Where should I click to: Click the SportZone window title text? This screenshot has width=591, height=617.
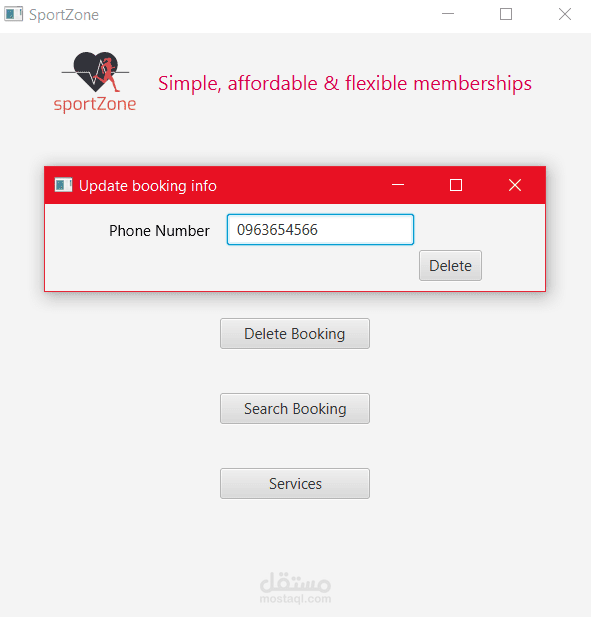[x=64, y=15]
